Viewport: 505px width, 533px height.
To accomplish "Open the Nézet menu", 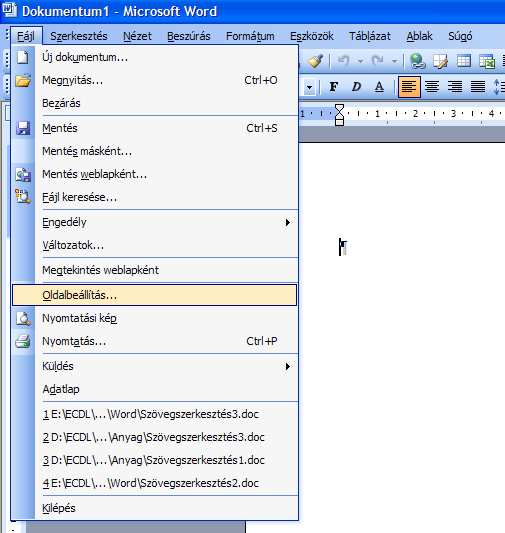I will pyautogui.click(x=137, y=36).
